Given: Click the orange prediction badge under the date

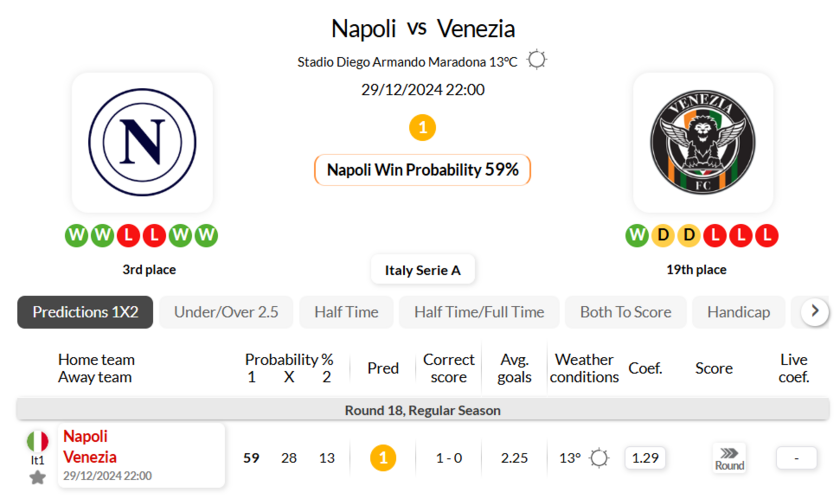Looking at the screenshot, I should (423, 128).
